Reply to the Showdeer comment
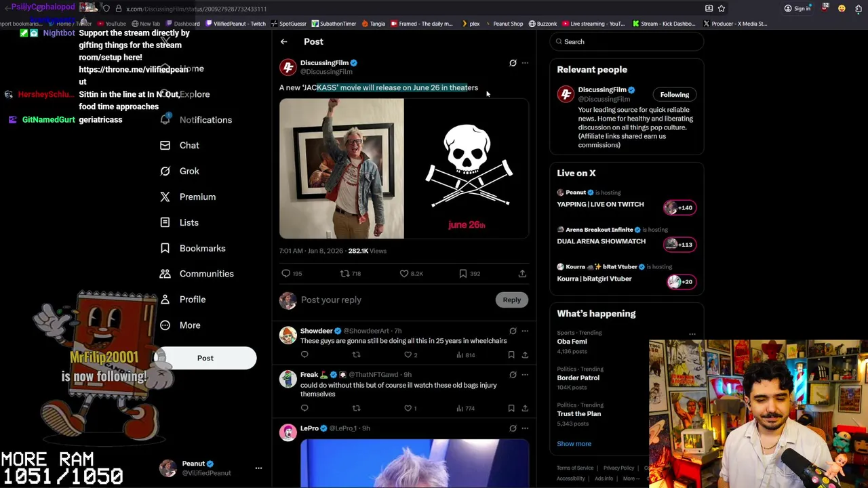868x488 pixels. click(x=304, y=355)
